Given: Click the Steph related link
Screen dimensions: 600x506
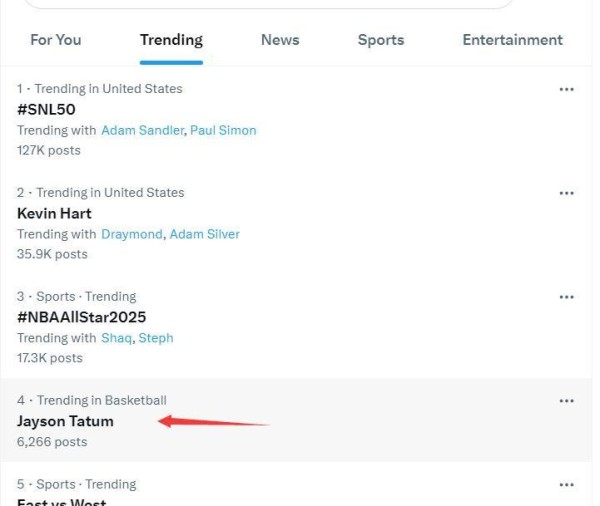Looking at the screenshot, I should tap(156, 338).
